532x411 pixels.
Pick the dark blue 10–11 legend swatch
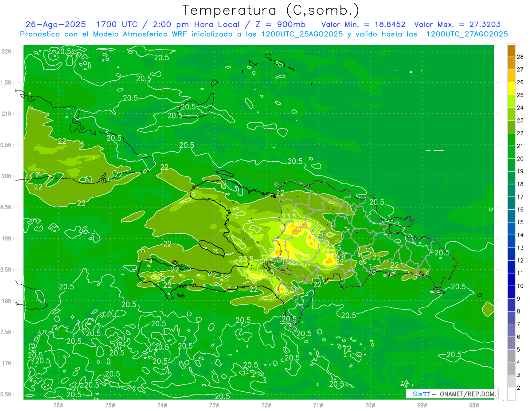(511, 279)
